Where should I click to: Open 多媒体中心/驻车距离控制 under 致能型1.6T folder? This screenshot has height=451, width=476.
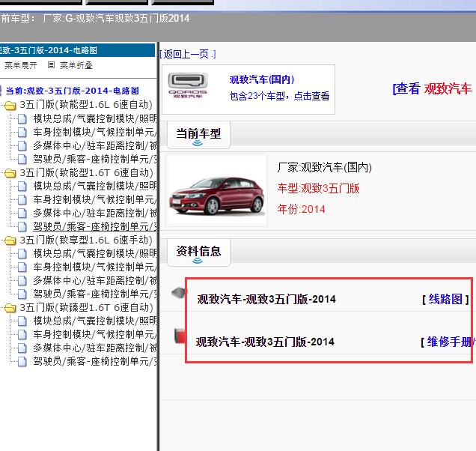point(95,213)
